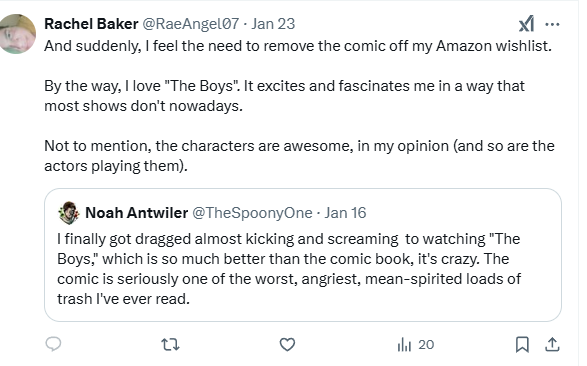This screenshot has height=366, width=587.
Task: Open view analytics bar-chart icon
Action: pyautogui.click(x=404, y=344)
